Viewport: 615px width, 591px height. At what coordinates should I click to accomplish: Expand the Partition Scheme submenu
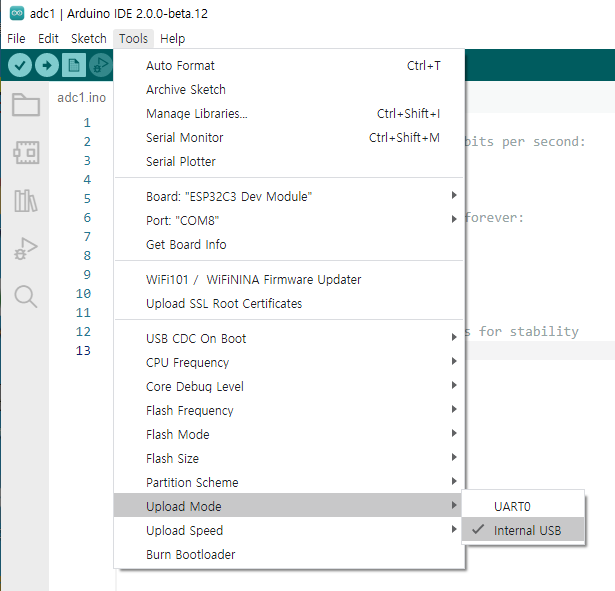tap(289, 482)
